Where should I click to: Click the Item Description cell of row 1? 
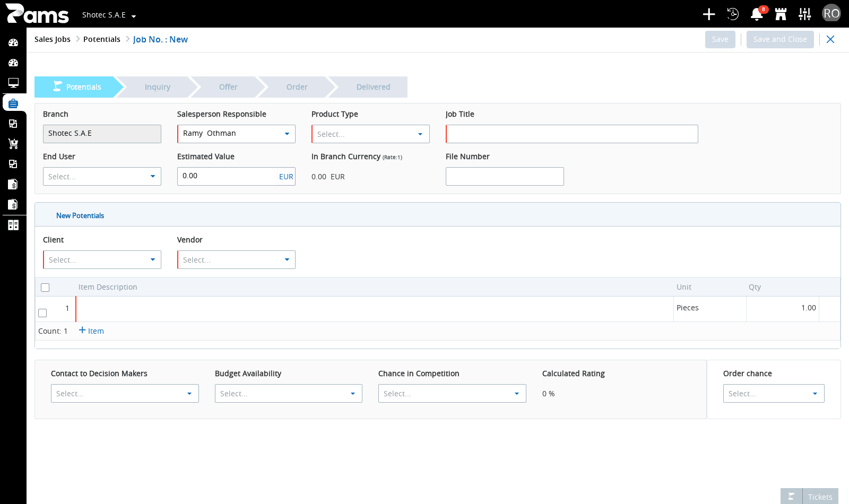(375, 309)
